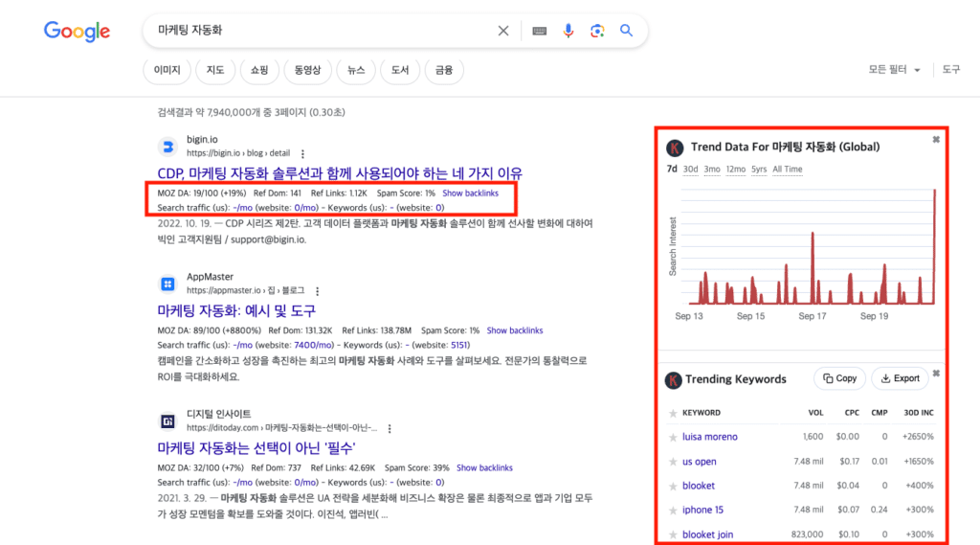Screen dimensions: 980x545
Task: Expand the 모든 필터 dropdown
Action: [894, 70]
